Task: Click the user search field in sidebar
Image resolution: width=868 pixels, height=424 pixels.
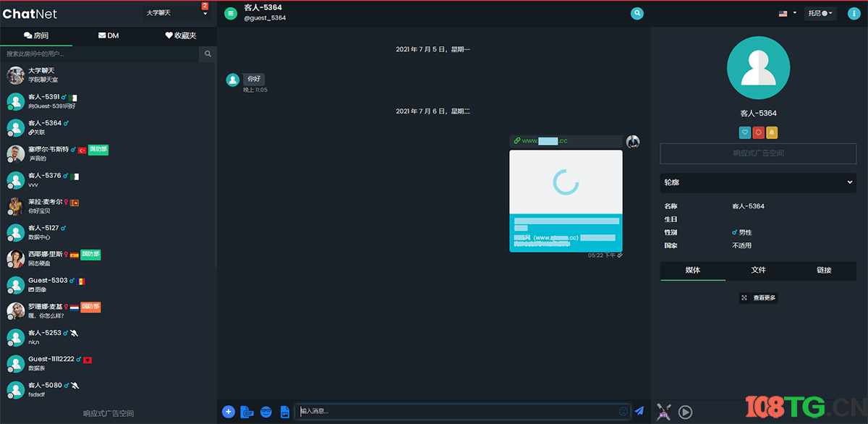Action: pyautogui.click(x=100, y=54)
